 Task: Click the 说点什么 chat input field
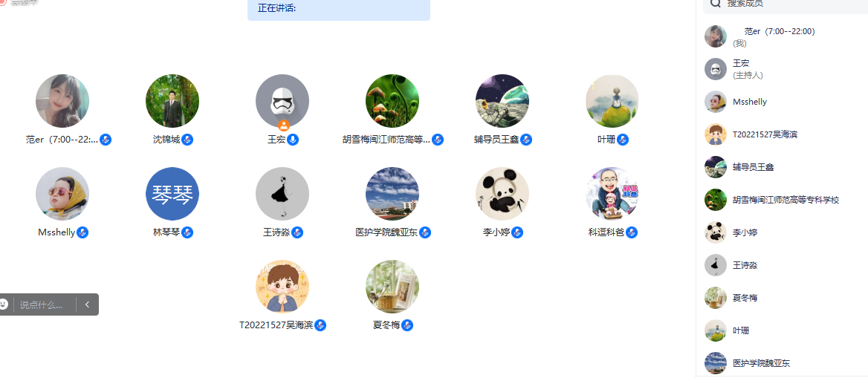click(x=45, y=304)
